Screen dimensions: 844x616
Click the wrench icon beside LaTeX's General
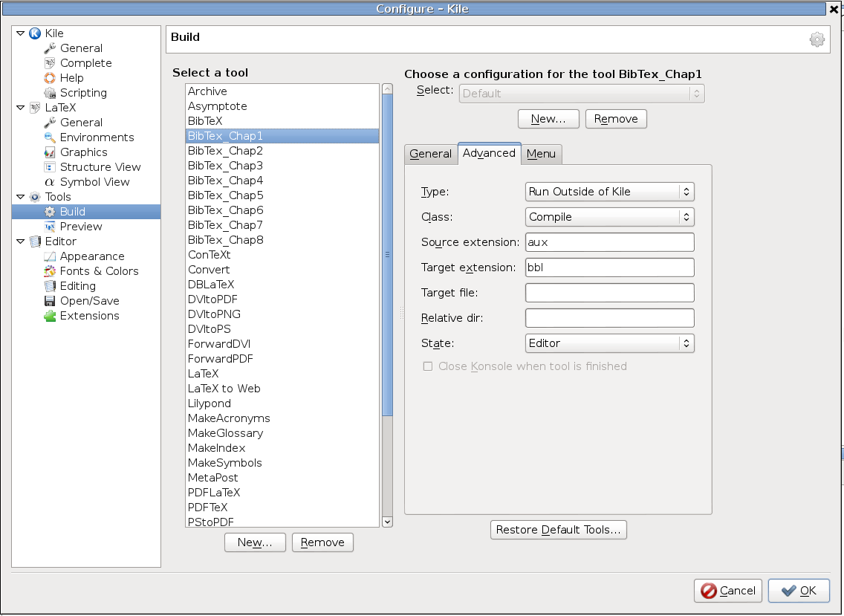[50, 123]
